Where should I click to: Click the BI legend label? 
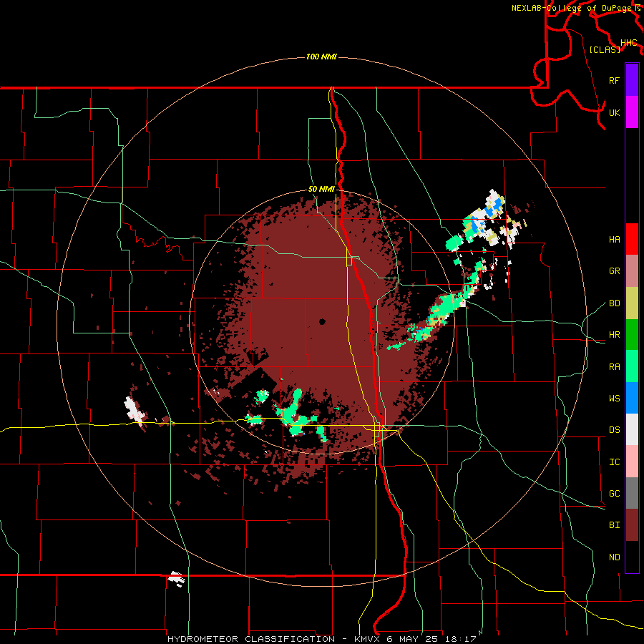tap(615, 525)
